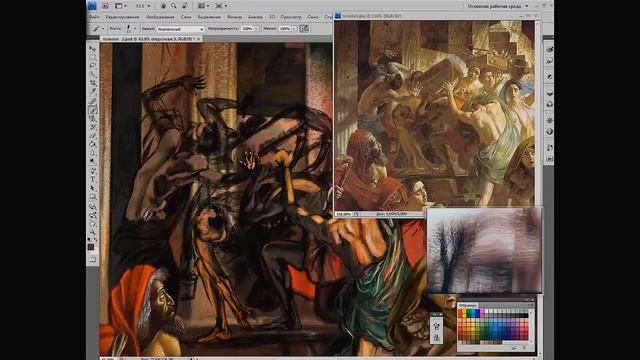This screenshot has height=360, width=640.
Task: Select the Zoom tool in toolbox
Action: click(x=93, y=232)
